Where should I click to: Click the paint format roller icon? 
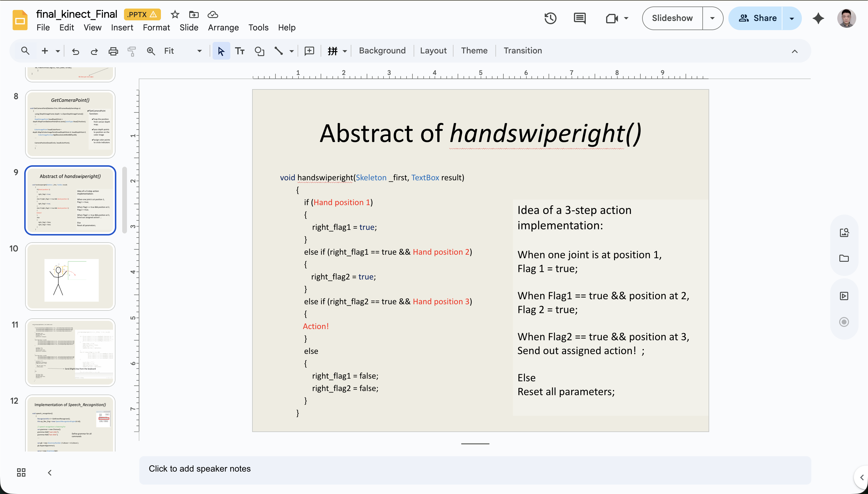[x=132, y=51]
